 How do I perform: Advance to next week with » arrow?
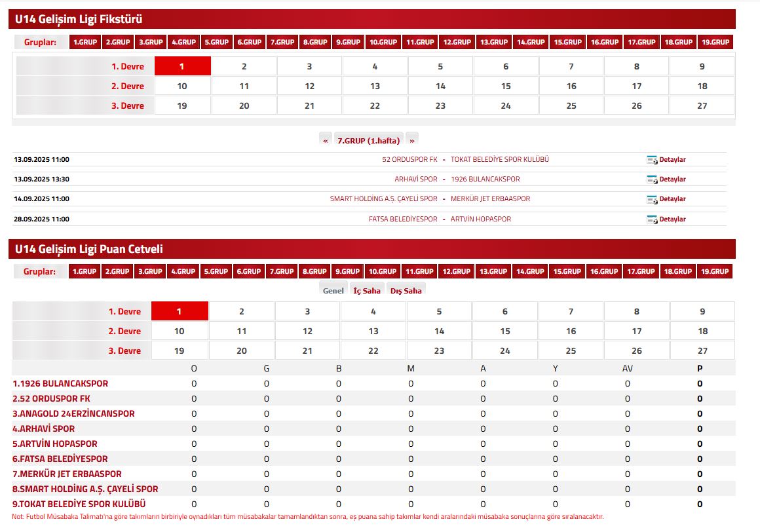(x=411, y=141)
